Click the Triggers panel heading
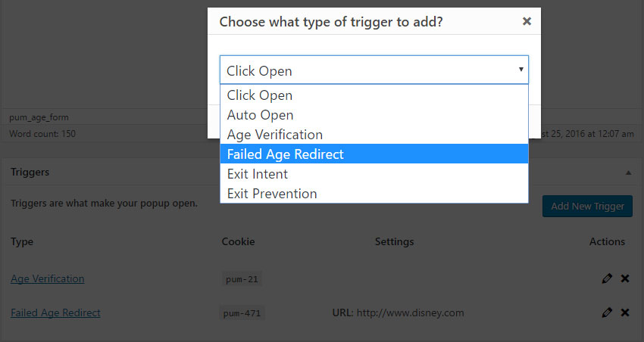This screenshot has height=342, width=644. coord(30,172)
